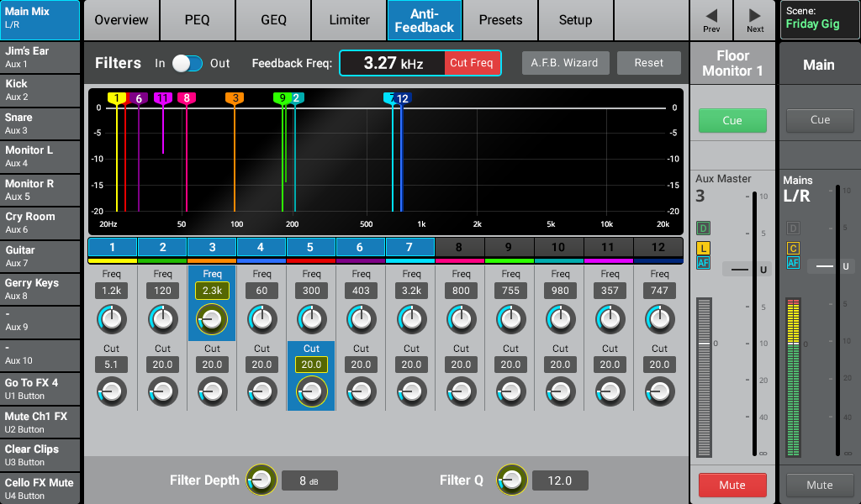
Task: Click the Cut knob for filter 5
Action: 311,391
